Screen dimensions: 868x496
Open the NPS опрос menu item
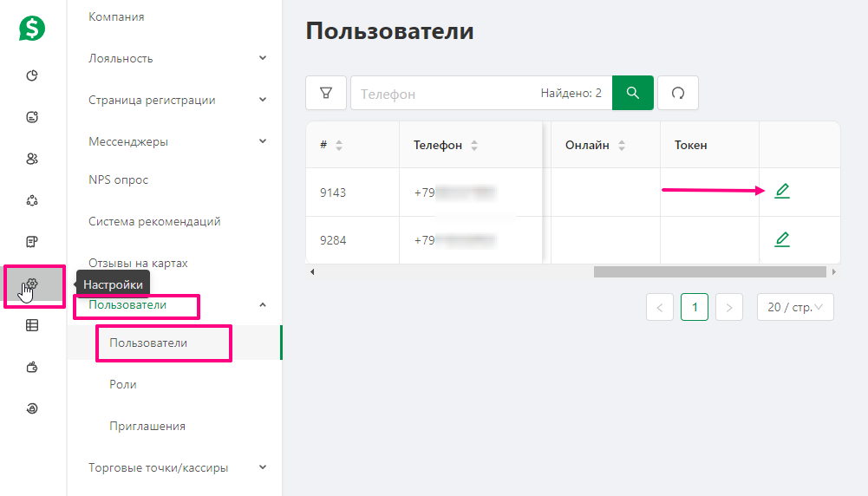(119, 179)
